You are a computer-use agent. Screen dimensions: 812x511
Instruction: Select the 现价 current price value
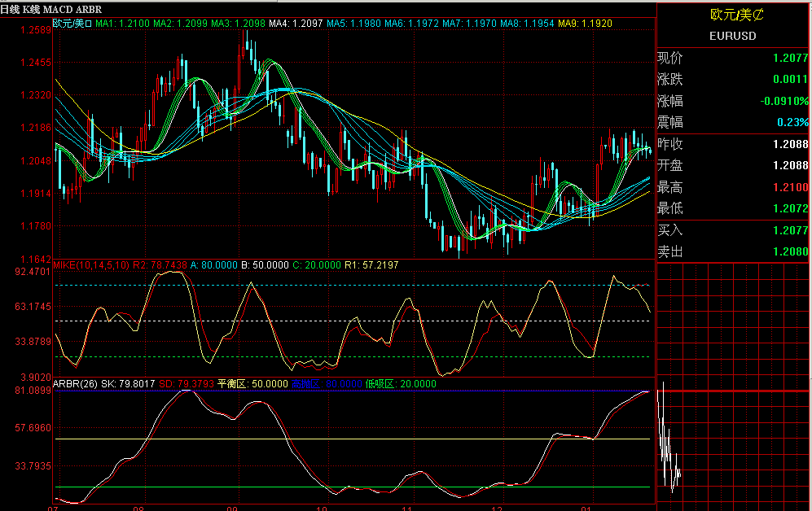point(790,58)
